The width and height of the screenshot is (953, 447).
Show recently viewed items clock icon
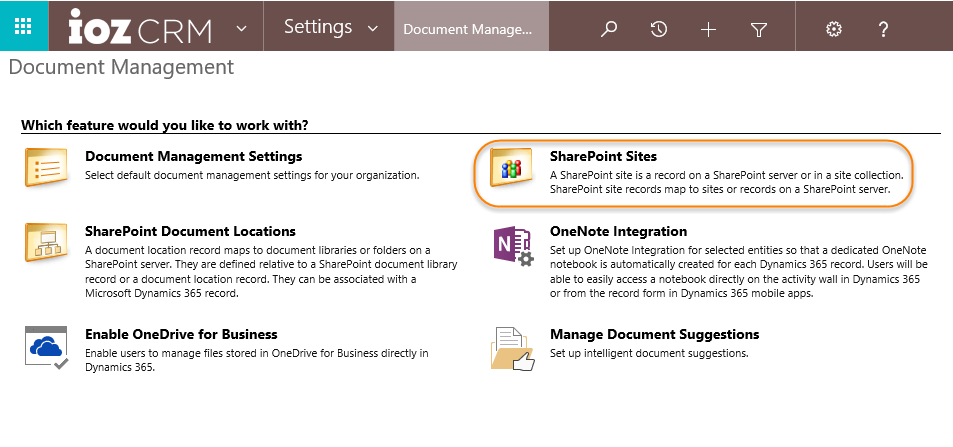[659, 29]
